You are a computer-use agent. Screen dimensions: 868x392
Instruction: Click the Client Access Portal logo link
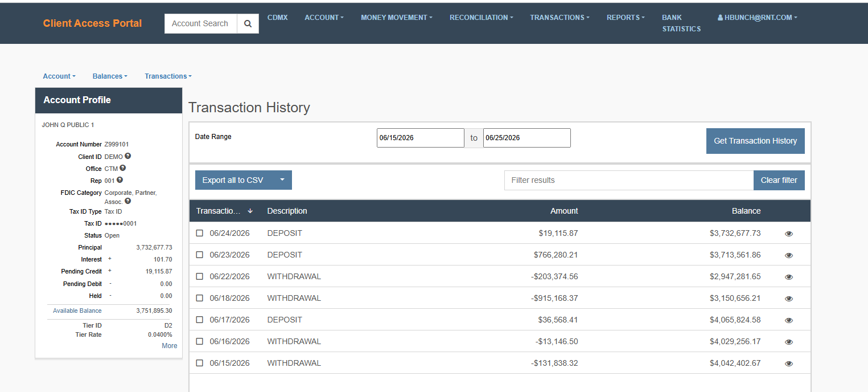coord(93,23)
